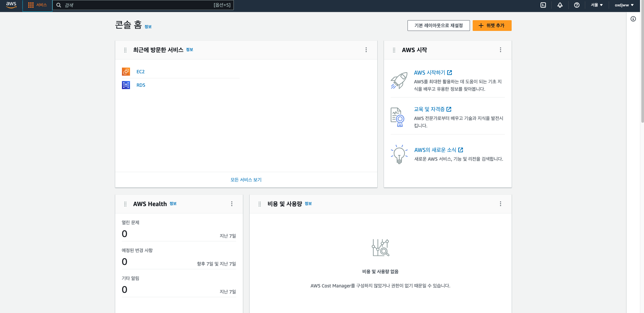Grab the drag handle of AWS 시작 widget
644x313 pixels.
click(x=394, y=50)
